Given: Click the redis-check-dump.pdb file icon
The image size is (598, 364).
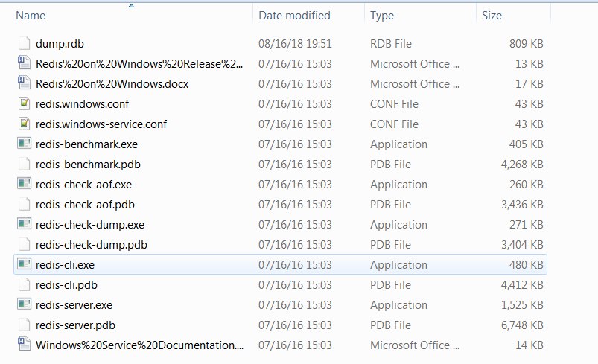Looking at the screenshot, I should pyautogui.click(x=24, y=244).
